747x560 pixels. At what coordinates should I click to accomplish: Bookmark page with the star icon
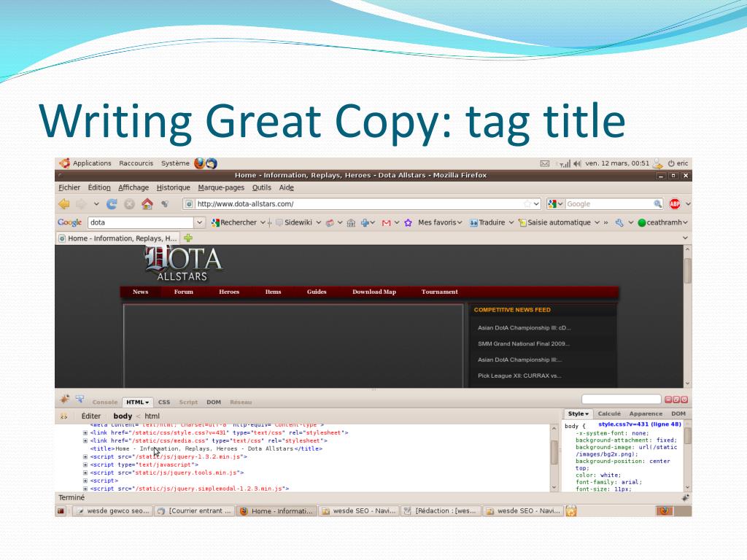coord(527,204)
